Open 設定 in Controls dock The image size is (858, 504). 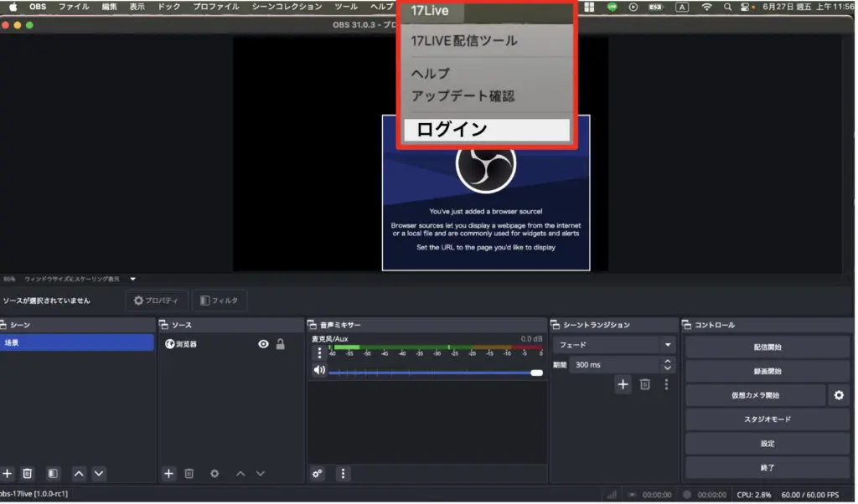[768, 445]
